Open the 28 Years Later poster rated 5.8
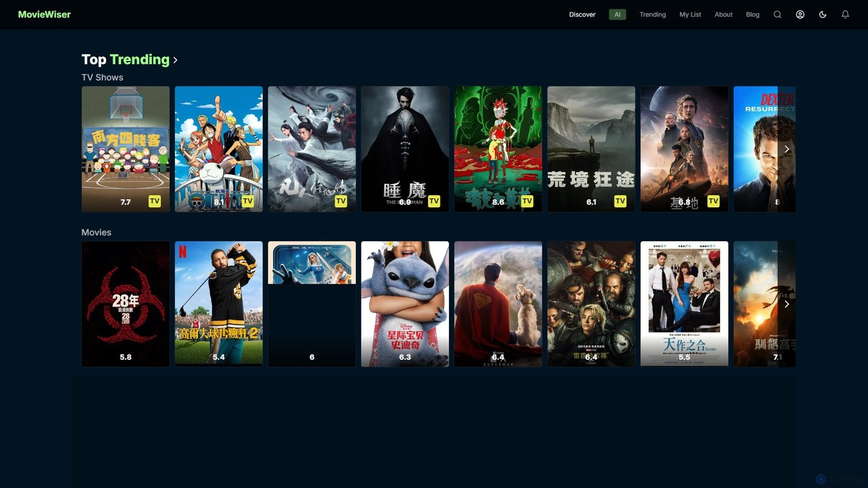 pos(125,304)
